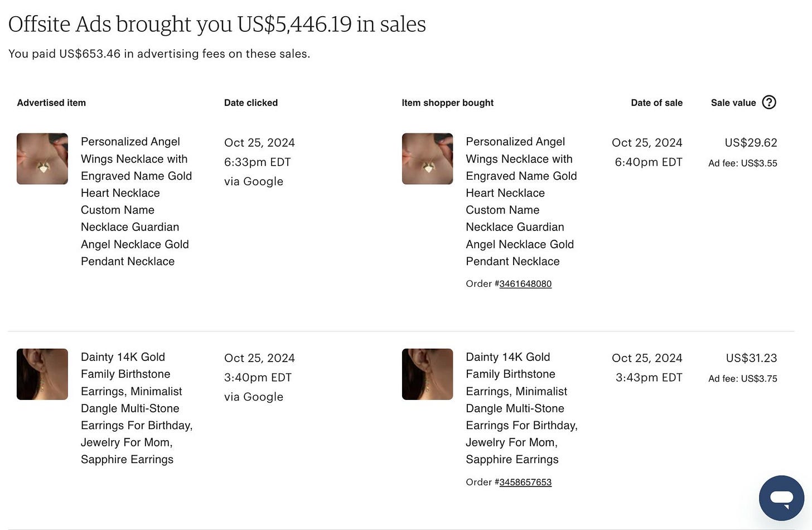The width and height of the screenshot is (812, 530).
Task: Click the Sale value column header text
Action: click(x=733, y=103)
